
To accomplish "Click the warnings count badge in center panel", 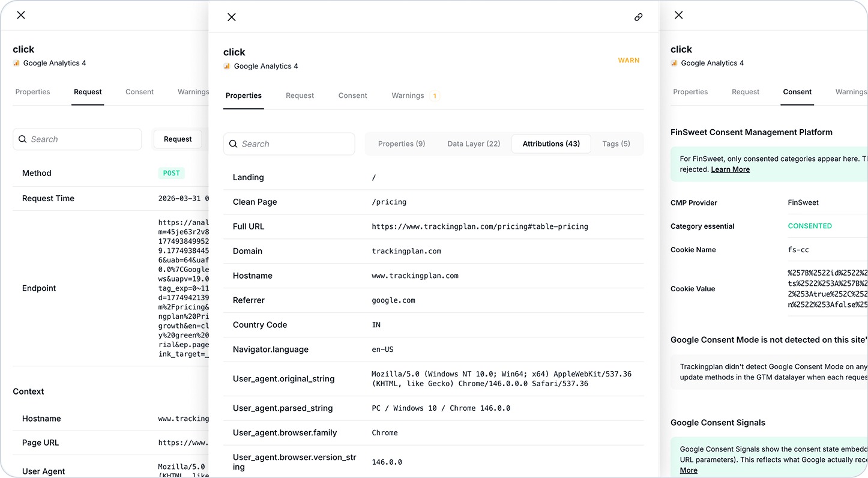I will point(435,95).
